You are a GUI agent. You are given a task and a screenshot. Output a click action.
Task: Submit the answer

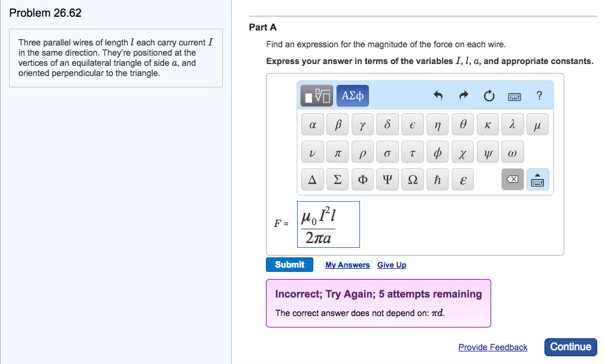[289, 265]
